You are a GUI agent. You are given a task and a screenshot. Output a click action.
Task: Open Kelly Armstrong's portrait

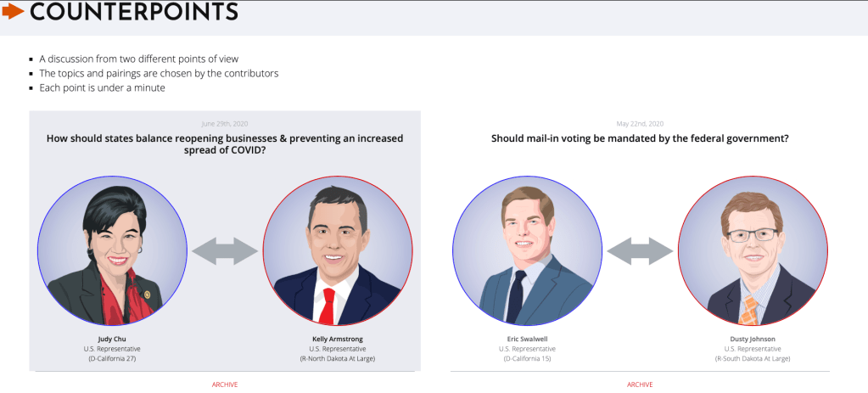pos(338,250)
